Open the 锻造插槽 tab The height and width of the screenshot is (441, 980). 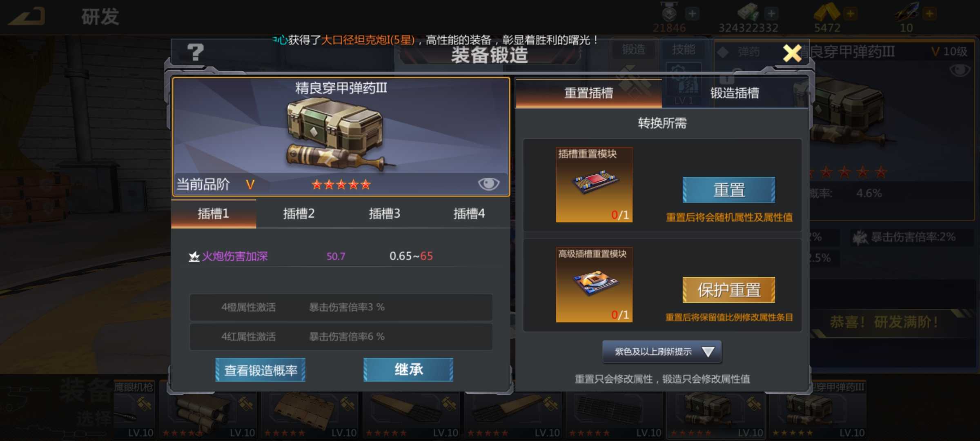735,93
